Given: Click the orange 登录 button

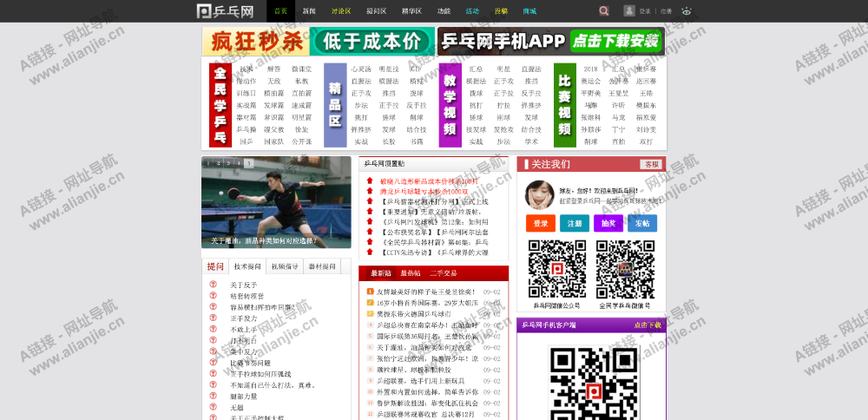Looking at the screenshot, I should pos(540,223).
